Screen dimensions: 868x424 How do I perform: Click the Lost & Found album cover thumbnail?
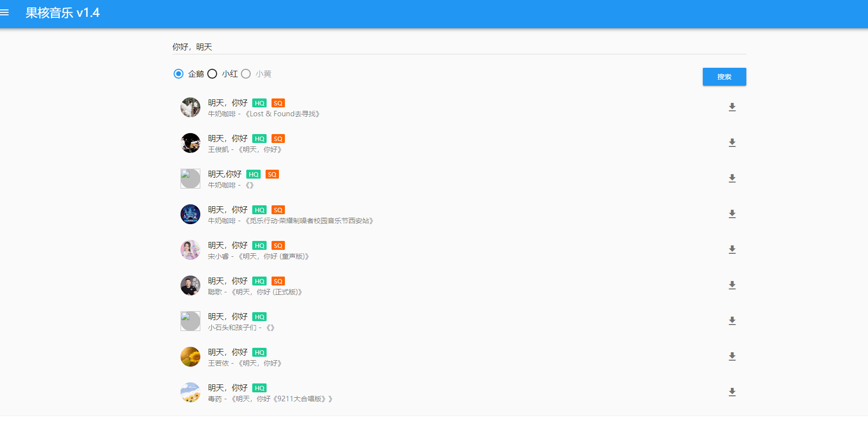click(x=190, y=107)
